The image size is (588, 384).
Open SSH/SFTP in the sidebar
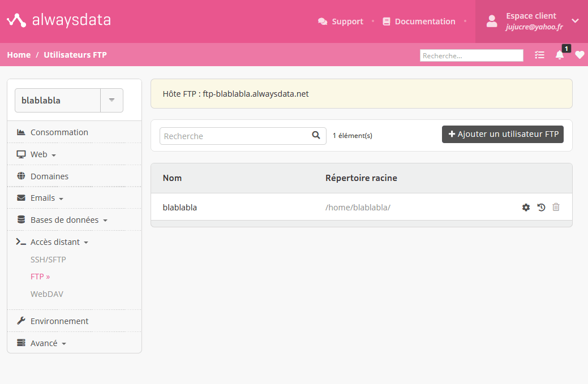(x=48, y=260)
